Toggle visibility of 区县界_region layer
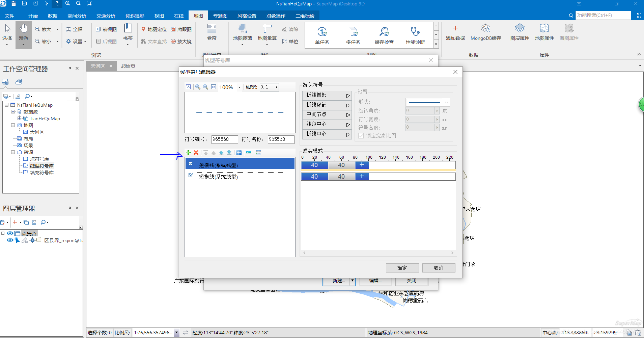This screenshot has height=338, width=644. 10,240
